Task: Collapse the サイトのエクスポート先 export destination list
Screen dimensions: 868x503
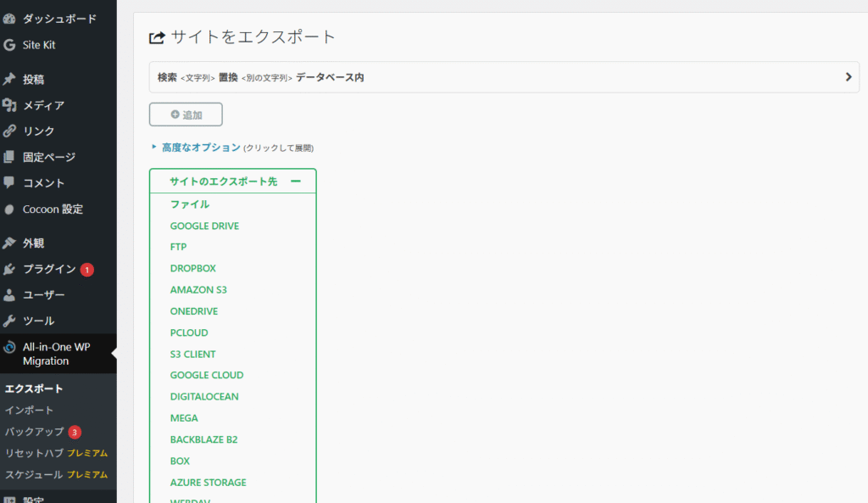Action: (296, 182)
